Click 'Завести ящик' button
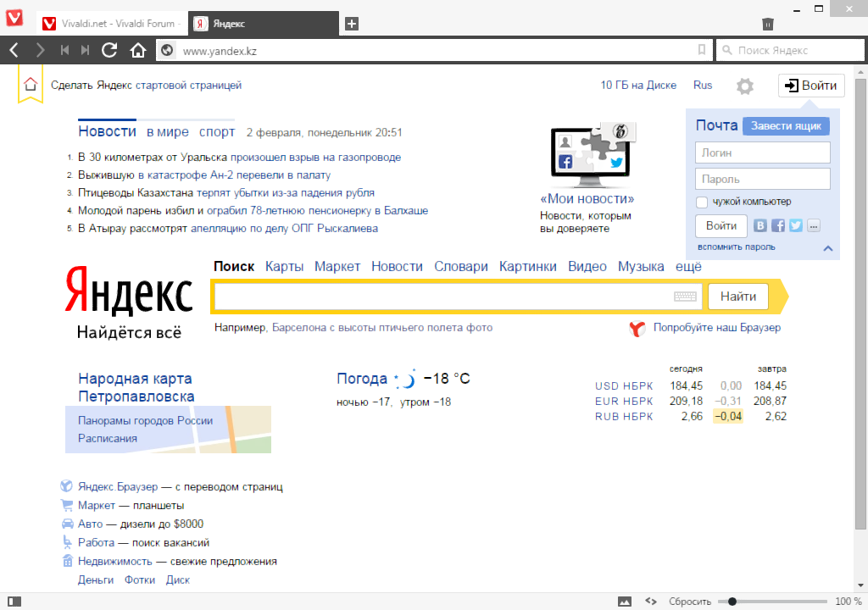The height and width of the screenshot is (610, 868). (x=786, y=125)
